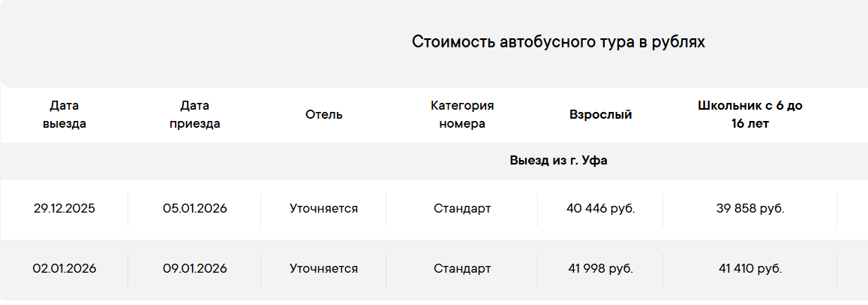Select arrival date 05.01.2026

coord(194,209)
